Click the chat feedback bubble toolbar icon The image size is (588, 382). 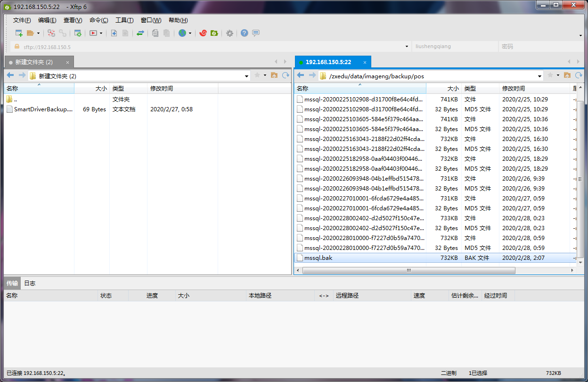tap(256, 33)
